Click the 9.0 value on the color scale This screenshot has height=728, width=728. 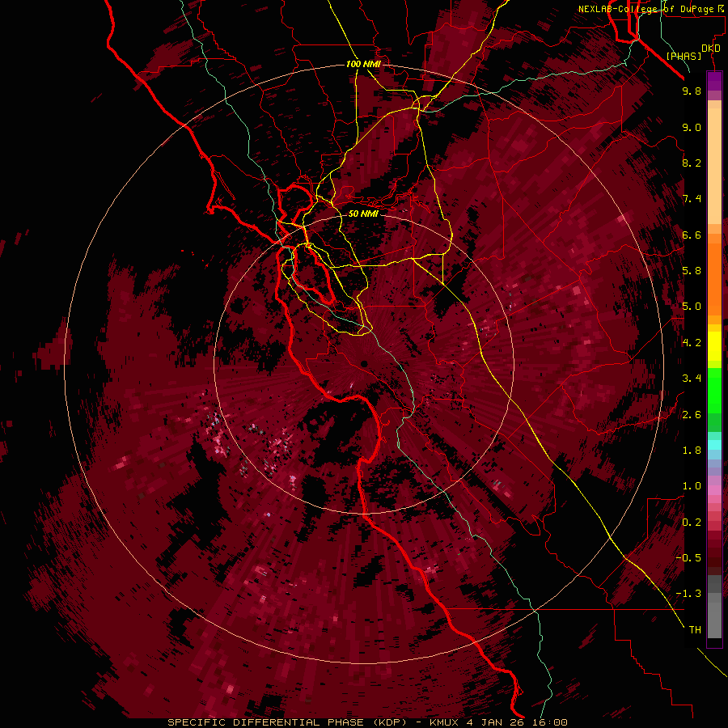click(x=692, y=127)
